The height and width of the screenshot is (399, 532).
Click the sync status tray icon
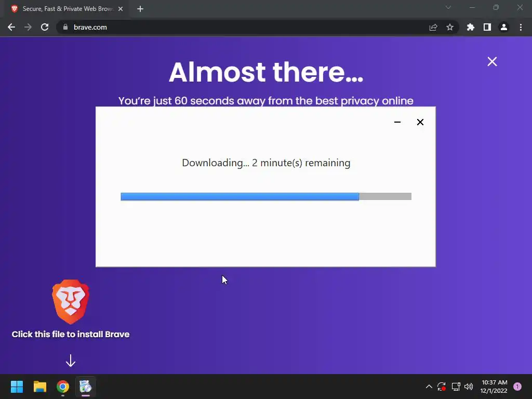point(442,387)
